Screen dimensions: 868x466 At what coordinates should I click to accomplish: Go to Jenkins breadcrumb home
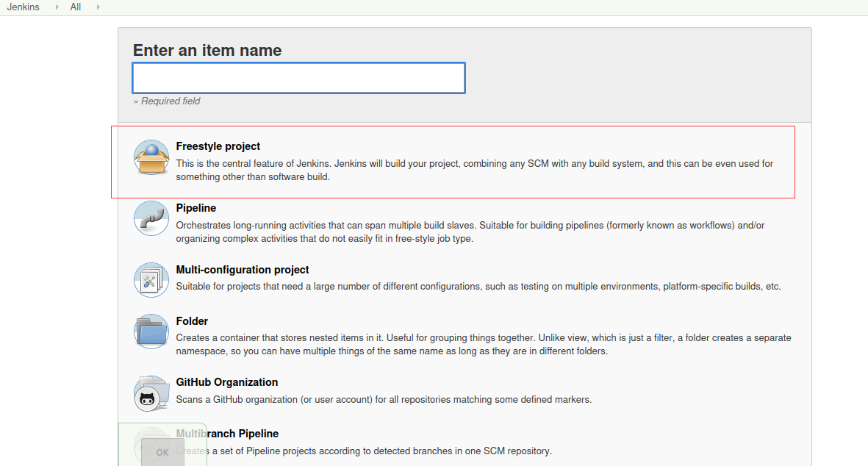(24, 7)
